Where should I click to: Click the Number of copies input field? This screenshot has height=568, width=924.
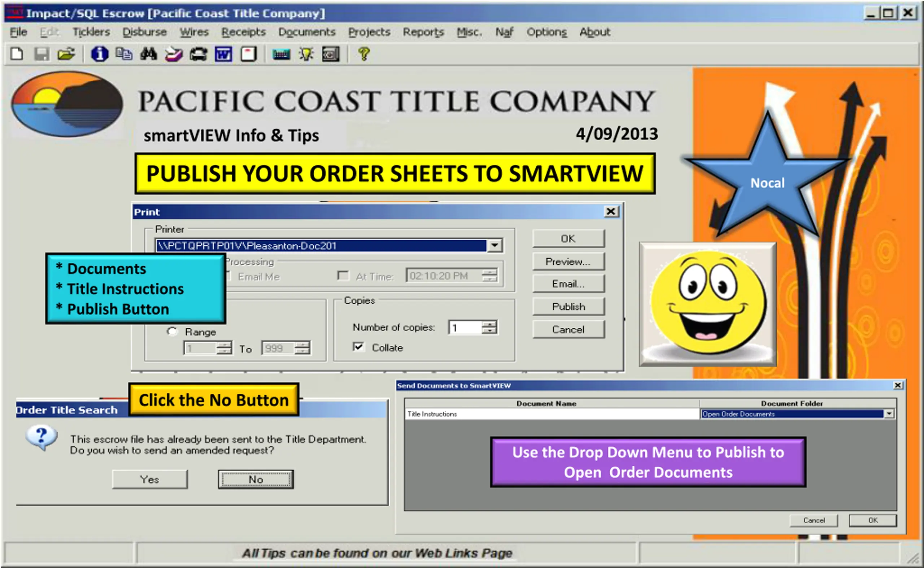[465, 327]
